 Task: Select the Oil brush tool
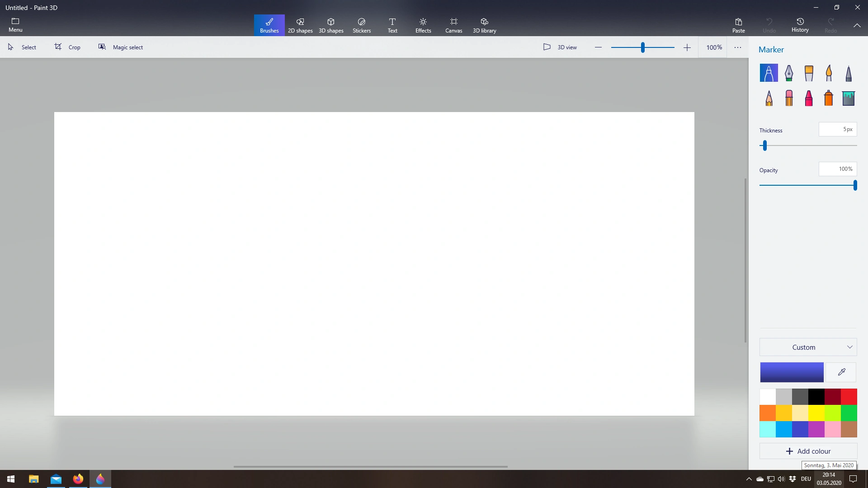pos(809,73)
